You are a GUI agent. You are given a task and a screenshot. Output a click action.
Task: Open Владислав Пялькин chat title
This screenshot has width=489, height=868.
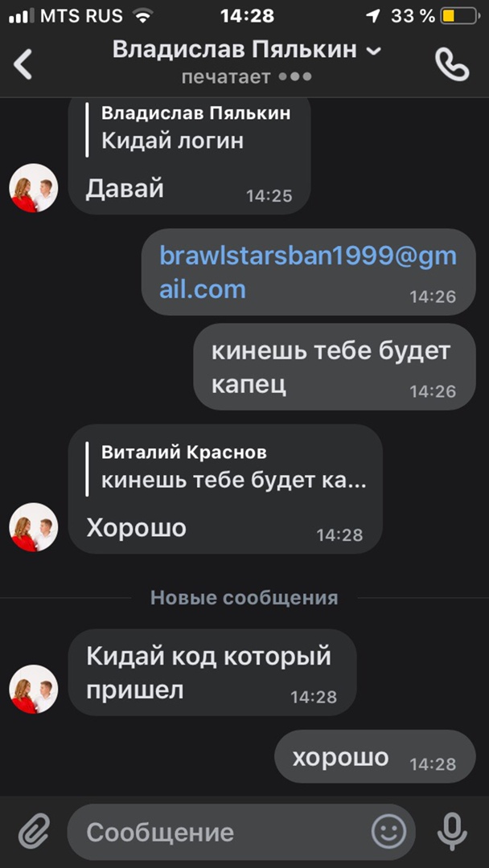pyautogui.click(x=235, y=51)
